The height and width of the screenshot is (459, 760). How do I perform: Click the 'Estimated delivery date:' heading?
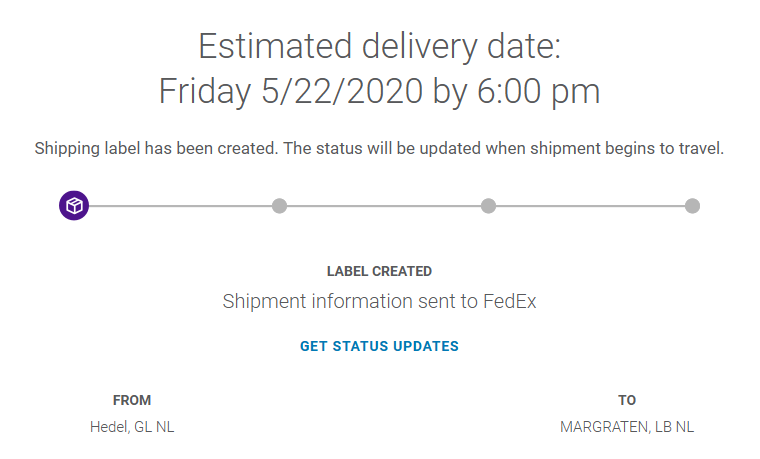(x=380, y=47)
